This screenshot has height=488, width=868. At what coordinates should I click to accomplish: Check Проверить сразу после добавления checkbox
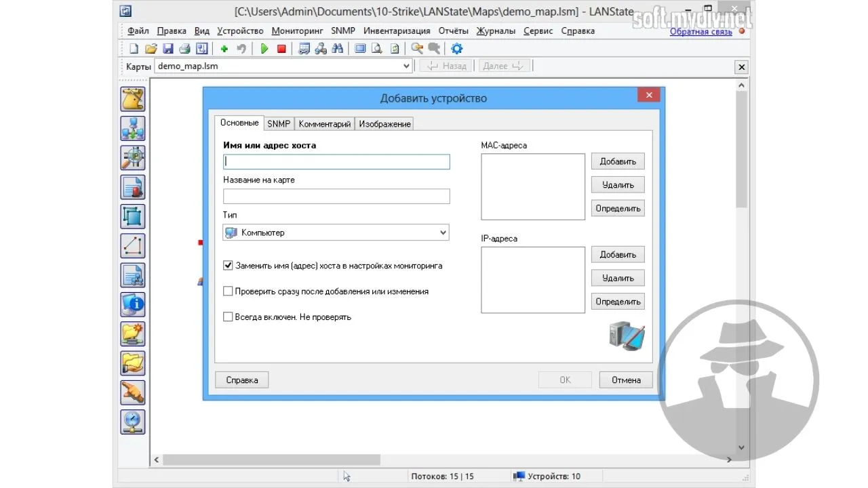click(x=228, y=291)
